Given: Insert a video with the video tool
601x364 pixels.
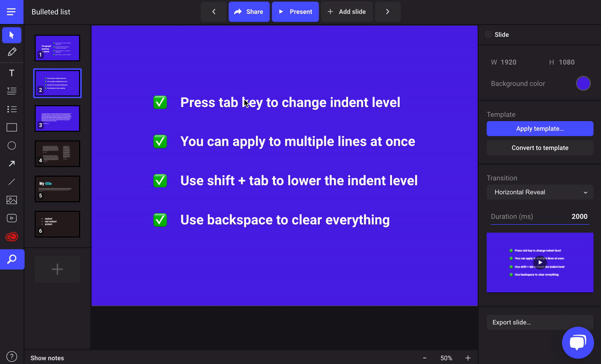Looking at the screenshot, I should (12, 218).
